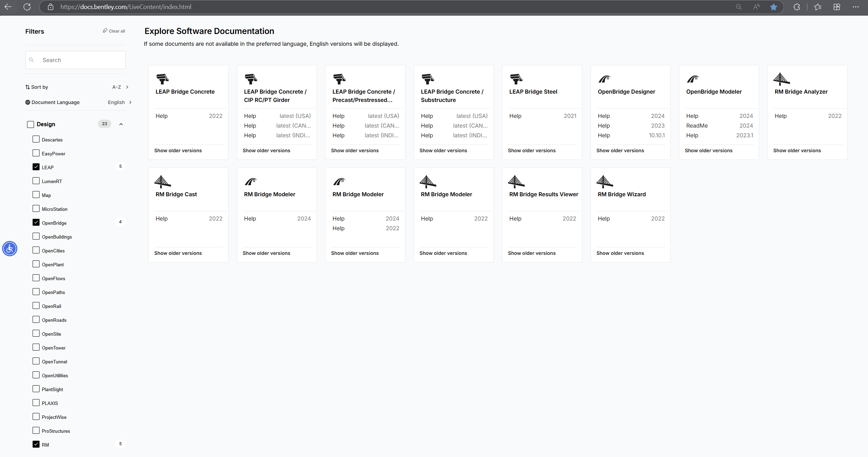Click the LEAP Bridge Concrete product icon
This screenshot has width=868, height=457.
(162, 79)
